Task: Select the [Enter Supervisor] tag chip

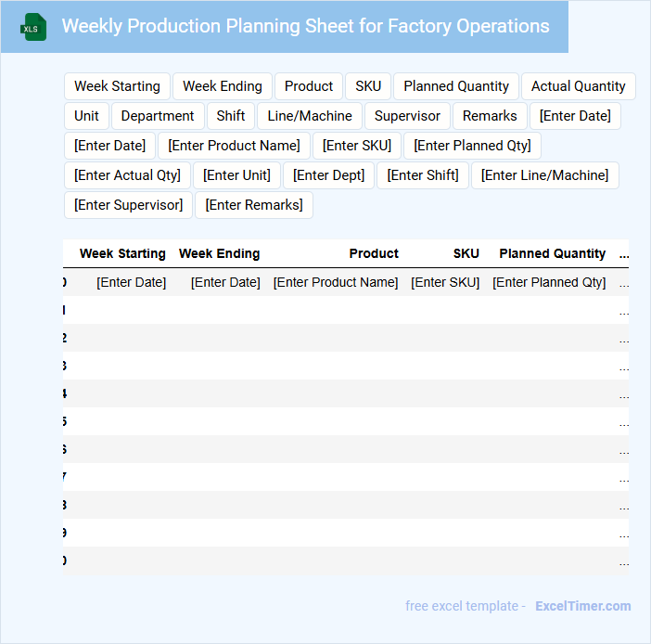Action: pyautogui.click(x=129, y=205)
